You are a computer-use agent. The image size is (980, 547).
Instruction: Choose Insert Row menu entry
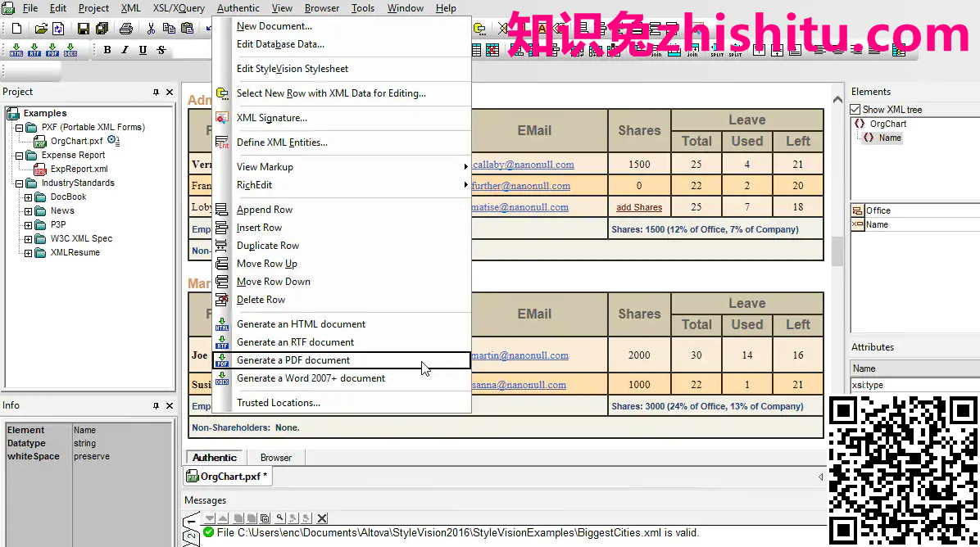tap(341, 228)
